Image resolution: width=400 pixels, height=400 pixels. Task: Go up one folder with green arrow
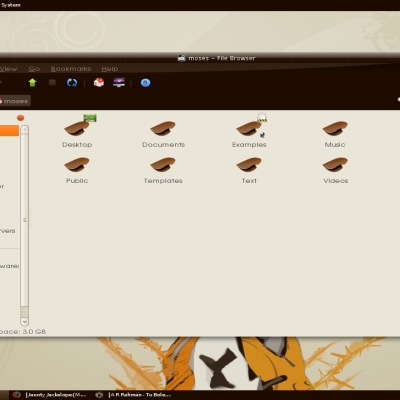click(x=32, y=82)
